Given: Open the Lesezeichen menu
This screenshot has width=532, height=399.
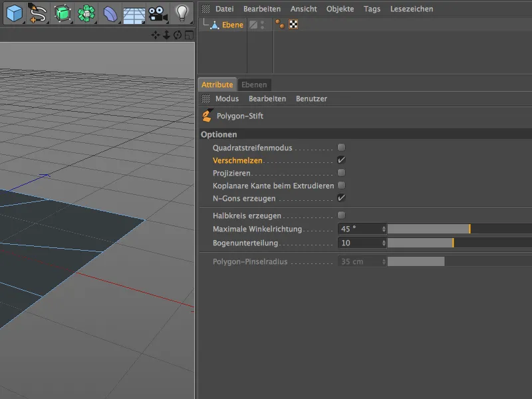Looking at the screenshot, I should tap(412, 9).
